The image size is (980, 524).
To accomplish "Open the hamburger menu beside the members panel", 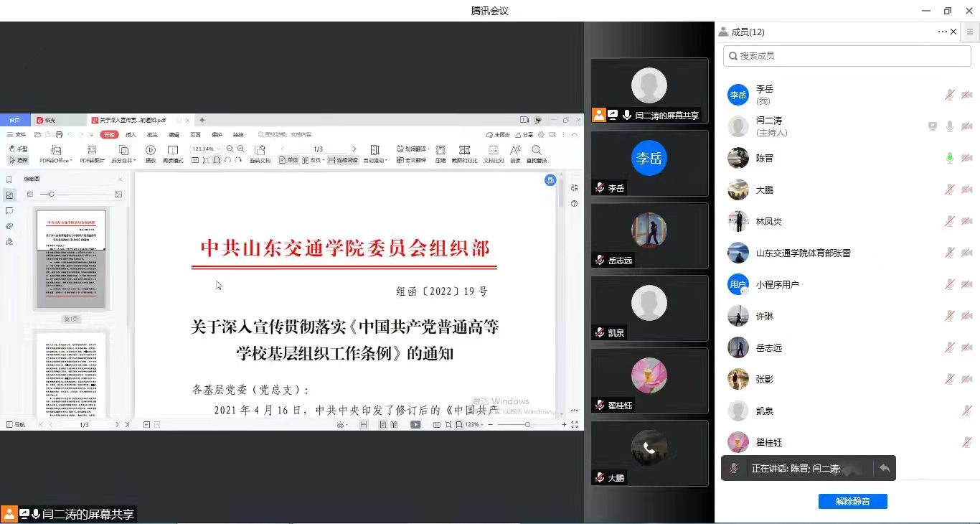I will (x=971, y=32).
